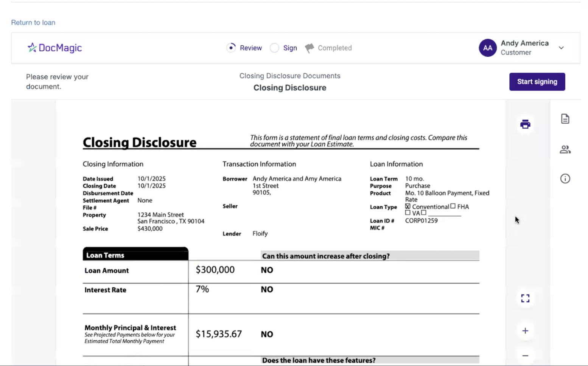This screenshot has width=588, height=366.
Task: Zoom out with the minus icon
Action: coord(525,355)
